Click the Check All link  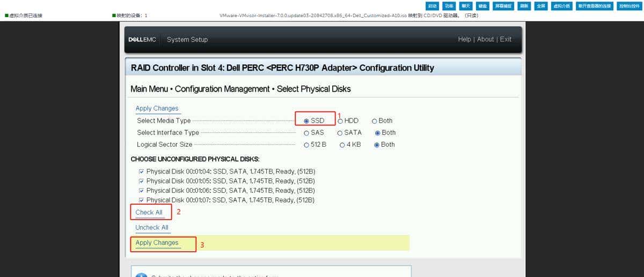[149, 212]
